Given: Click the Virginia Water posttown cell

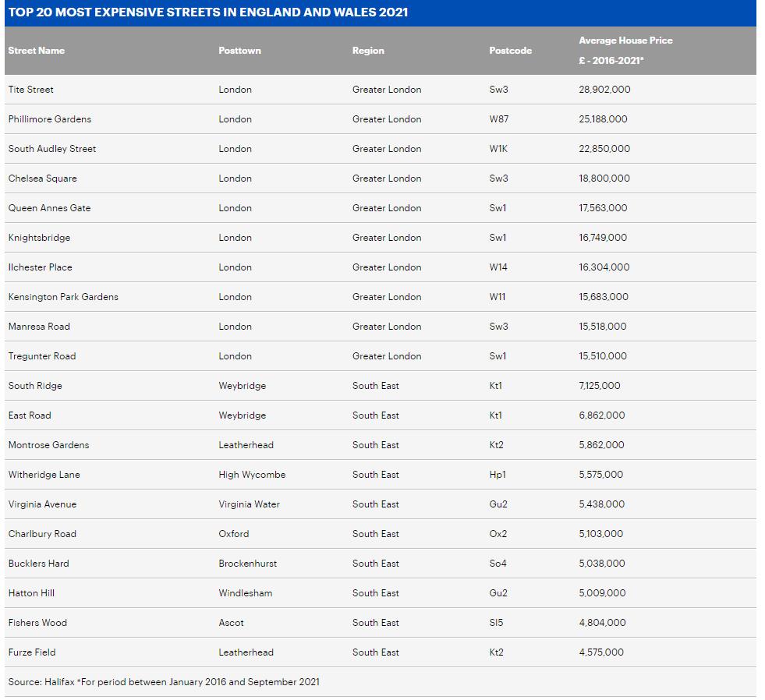Looking at the screenshot, I should tap(249, 504).
